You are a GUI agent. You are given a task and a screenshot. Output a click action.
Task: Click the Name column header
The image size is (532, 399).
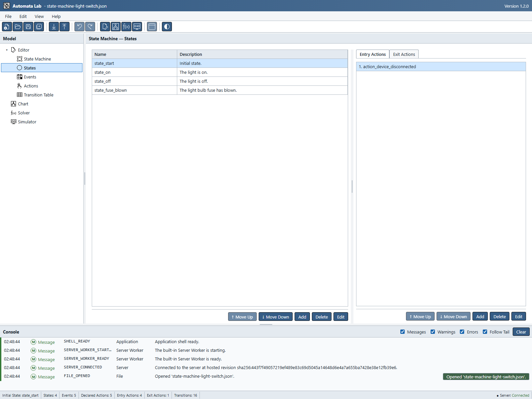pos(134,54)
